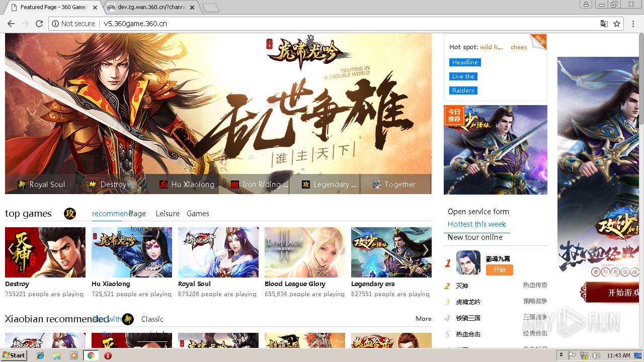Open the translate page icon in address bar

(x=604, y=24)
